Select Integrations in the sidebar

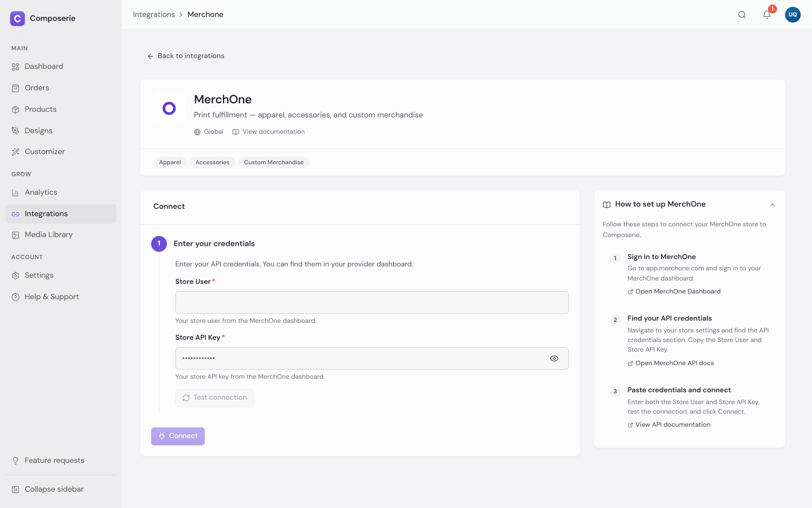[x=61, y=214]
